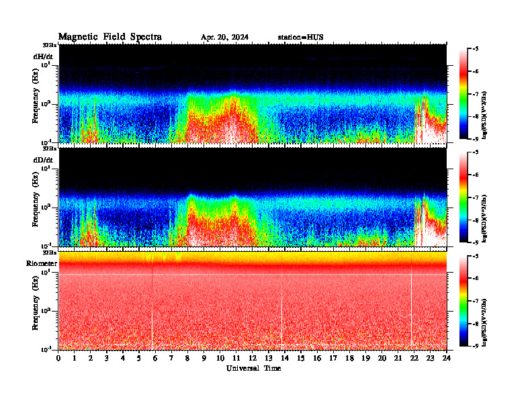Viewport: 532px width, 411px height.
Task: Click hour "0" on the Universal Time axis
Action: click(58, 358)
